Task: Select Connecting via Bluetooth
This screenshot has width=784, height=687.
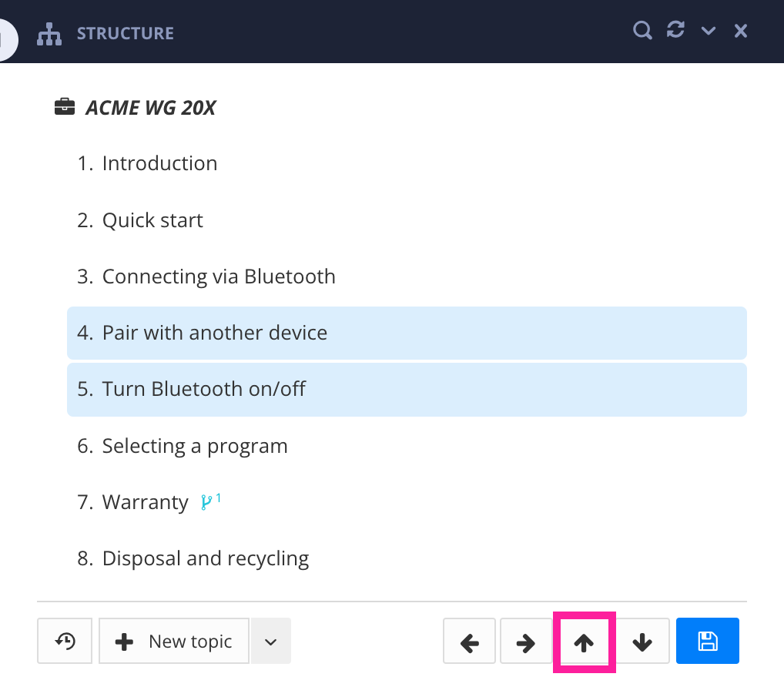Action: pyautogui.click(x=219, y=276)
